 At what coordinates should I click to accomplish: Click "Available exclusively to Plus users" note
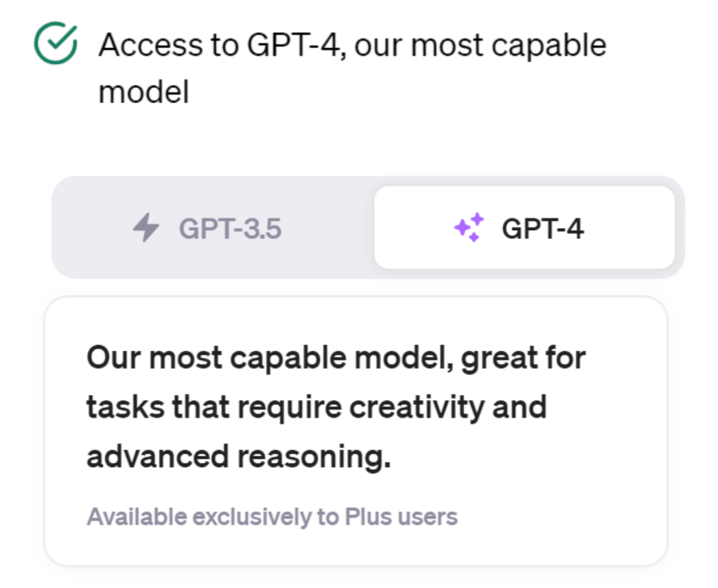pyautogui.click(x=272, y=517)
